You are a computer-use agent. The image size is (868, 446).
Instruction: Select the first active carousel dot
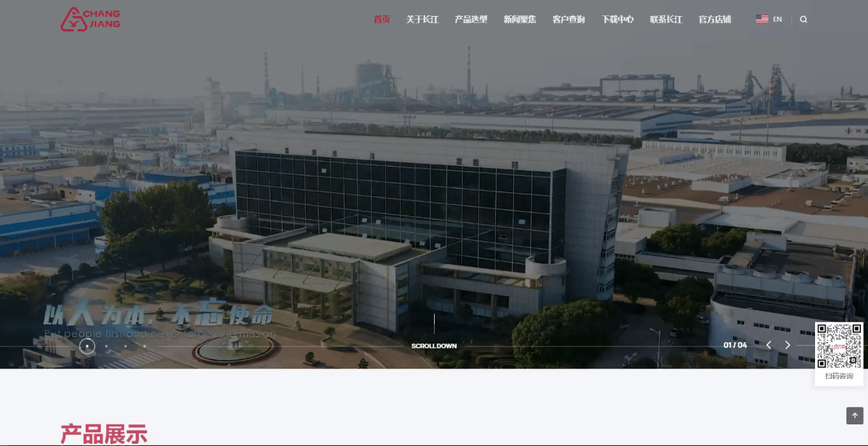click(87, 346)
